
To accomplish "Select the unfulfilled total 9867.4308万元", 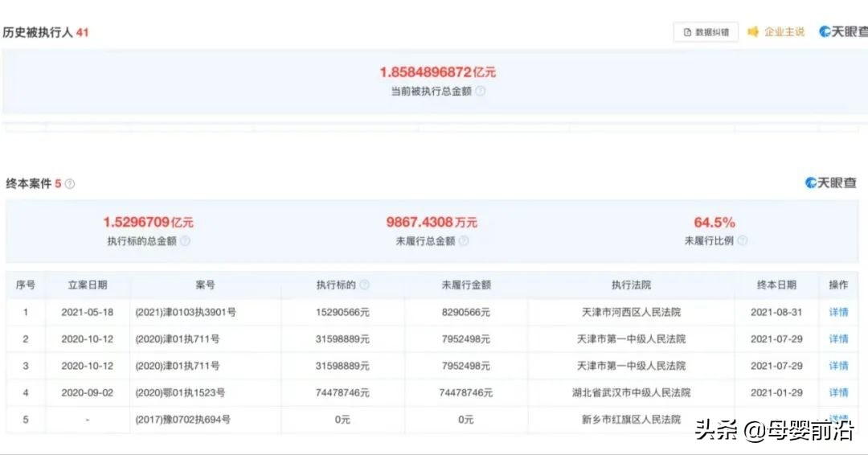I will tap(432, 222).
